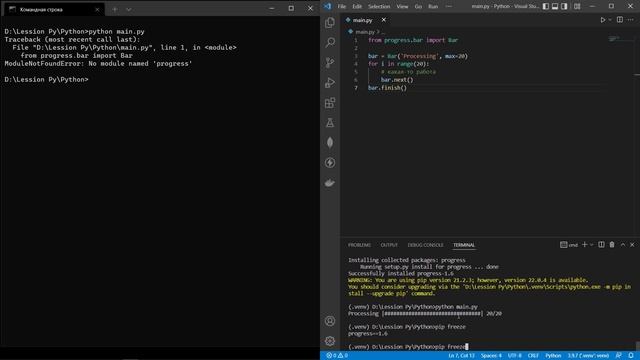Select the TERMINAL panel tab

pyautogui.click(x=464, y=245)
